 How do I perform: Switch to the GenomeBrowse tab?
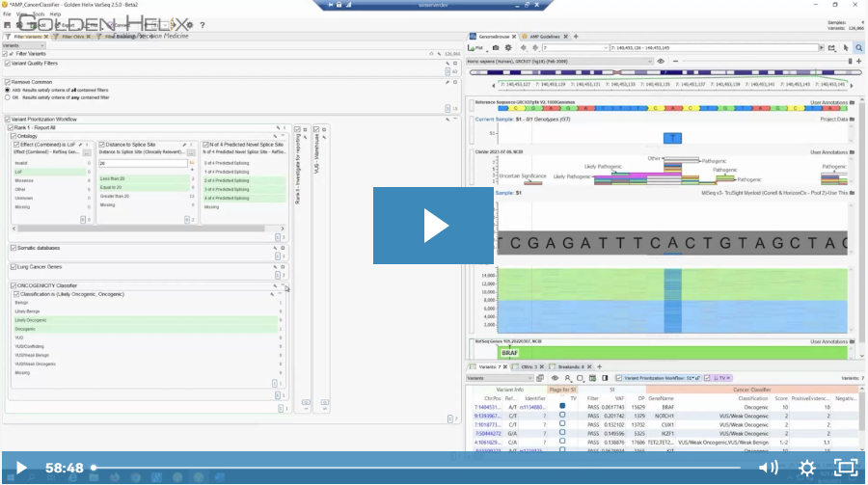click(x=493, y=37)
